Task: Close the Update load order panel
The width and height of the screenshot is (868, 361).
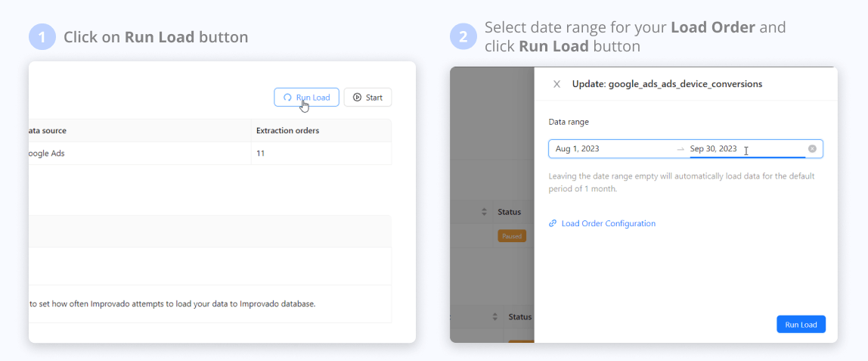Action: pos(556,84)
